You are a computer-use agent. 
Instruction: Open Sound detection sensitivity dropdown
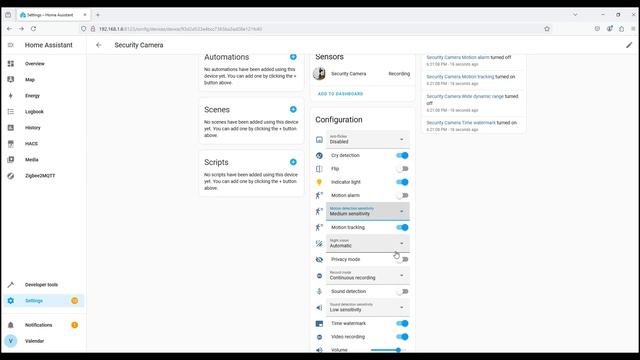(x=367, y=307)
